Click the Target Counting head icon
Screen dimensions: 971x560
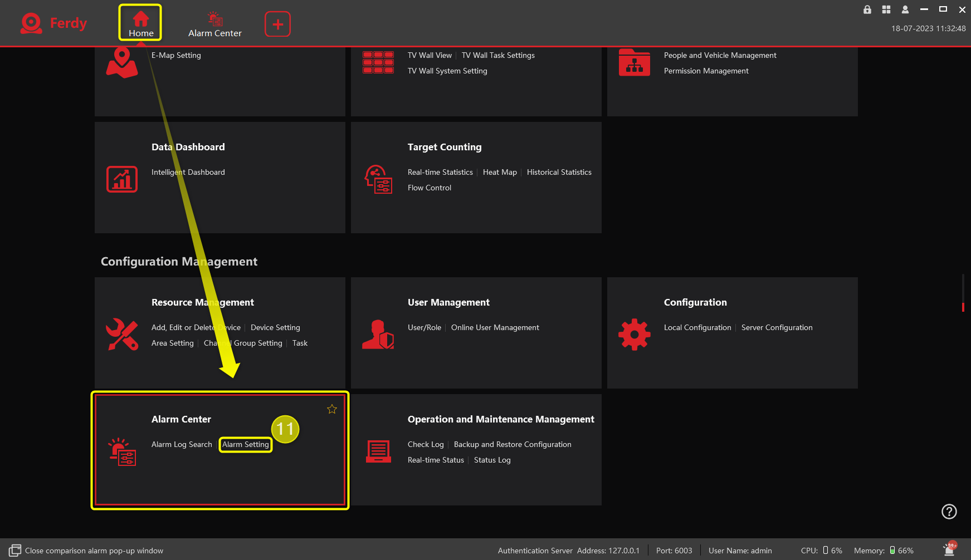pyautogui.click(x=378, y=178)
